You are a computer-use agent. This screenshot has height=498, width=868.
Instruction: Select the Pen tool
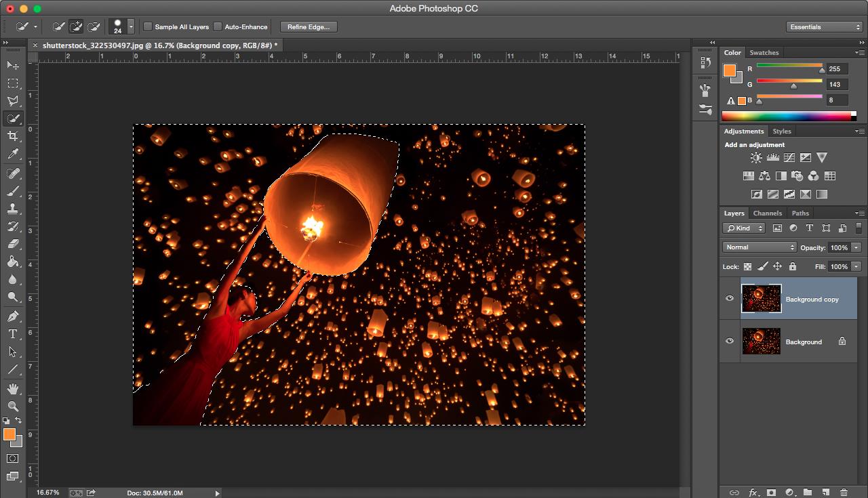tap(13, 316)
